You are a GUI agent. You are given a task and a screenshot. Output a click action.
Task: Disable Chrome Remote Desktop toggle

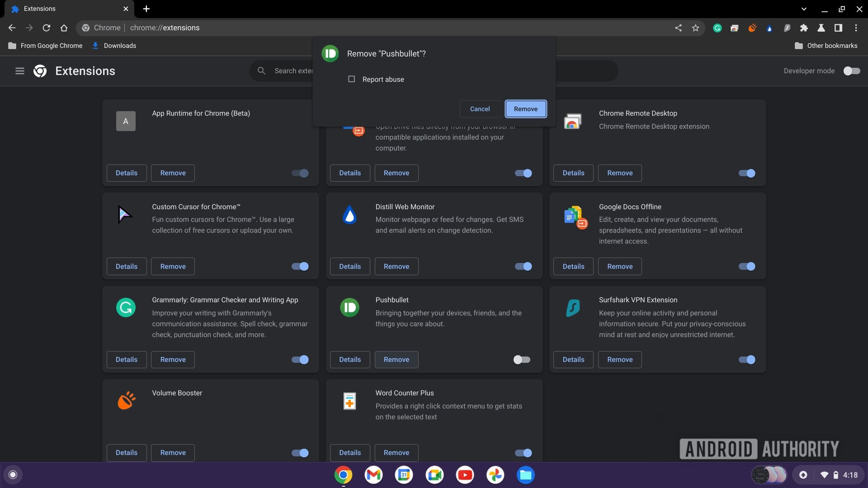747,173
